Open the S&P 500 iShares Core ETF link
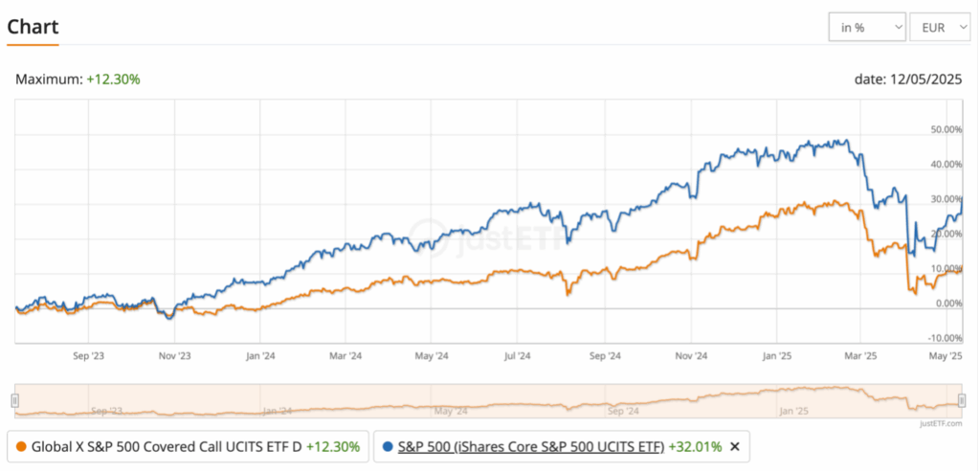This screenshot has width=980, height=473. [x=531, y=446]
